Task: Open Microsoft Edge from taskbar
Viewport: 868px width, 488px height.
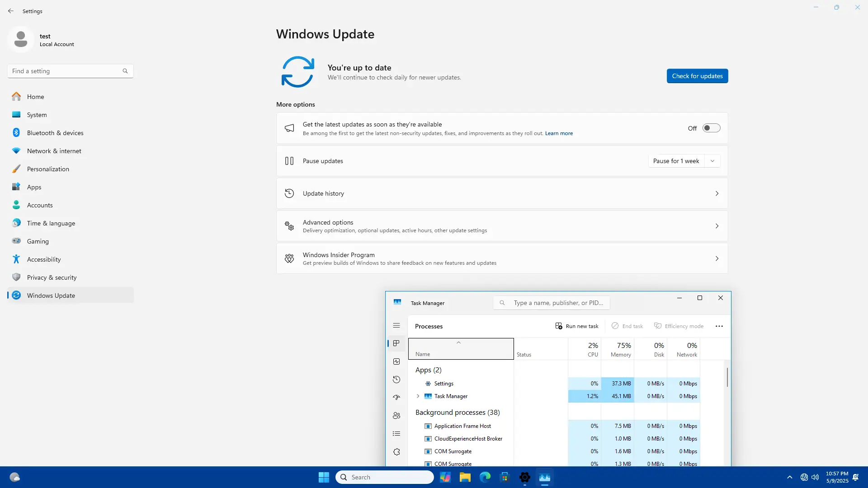Action: pos(485,478)
